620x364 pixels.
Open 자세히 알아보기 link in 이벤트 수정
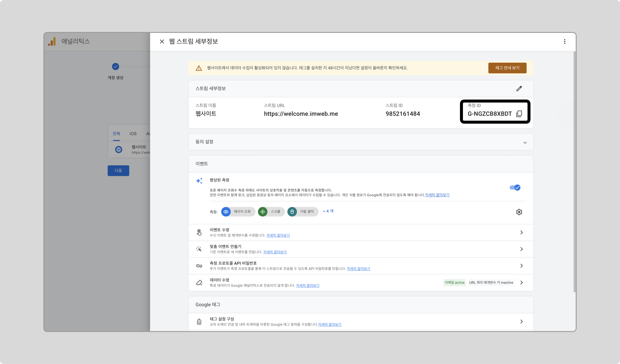coord(278,235)
